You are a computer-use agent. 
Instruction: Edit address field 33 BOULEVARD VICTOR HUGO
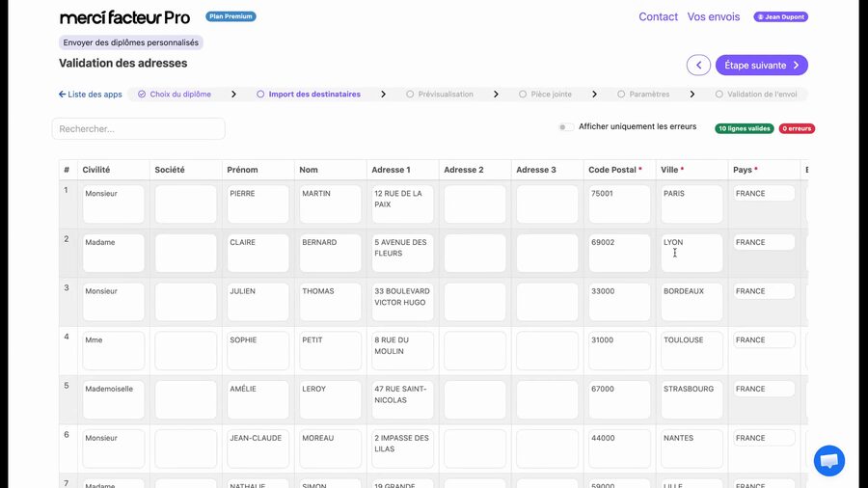coord(402,302)
